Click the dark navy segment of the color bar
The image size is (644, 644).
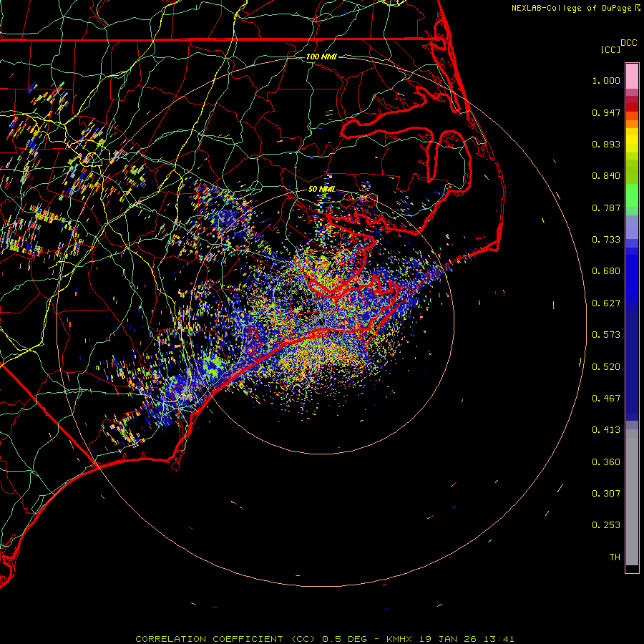point(632,362)
